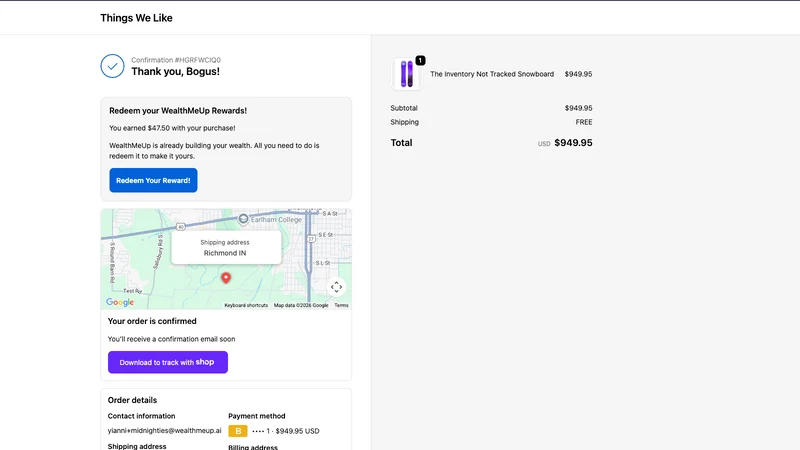Click the Subtotal $949.95 value

[x=578, y=108]
